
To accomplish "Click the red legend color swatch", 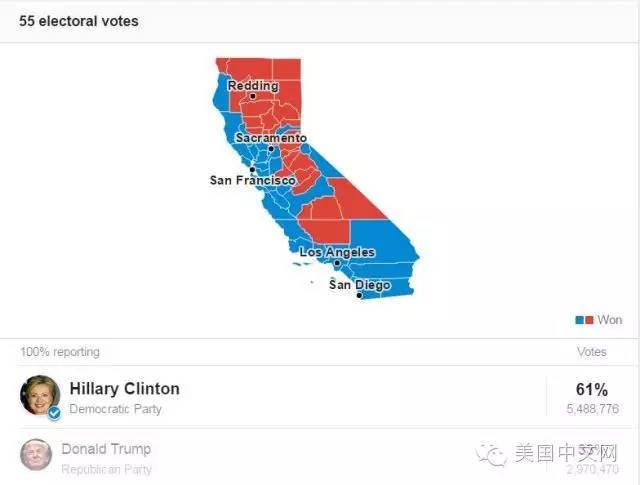I will coord(590,320).
